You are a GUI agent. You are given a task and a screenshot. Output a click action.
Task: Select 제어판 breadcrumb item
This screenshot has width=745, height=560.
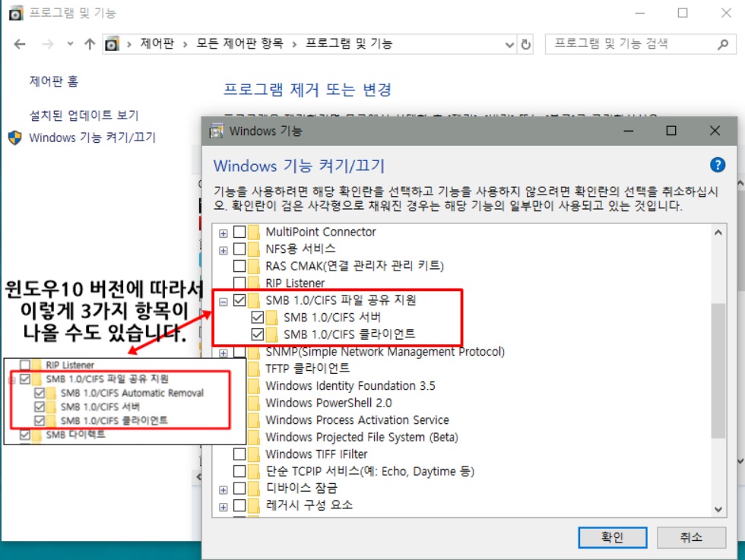pos(157,44)
